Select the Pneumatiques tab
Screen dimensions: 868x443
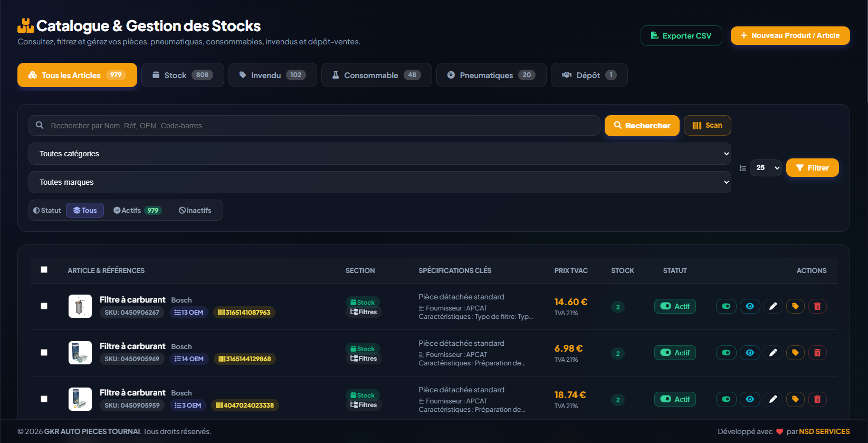[x=491, y=75]
